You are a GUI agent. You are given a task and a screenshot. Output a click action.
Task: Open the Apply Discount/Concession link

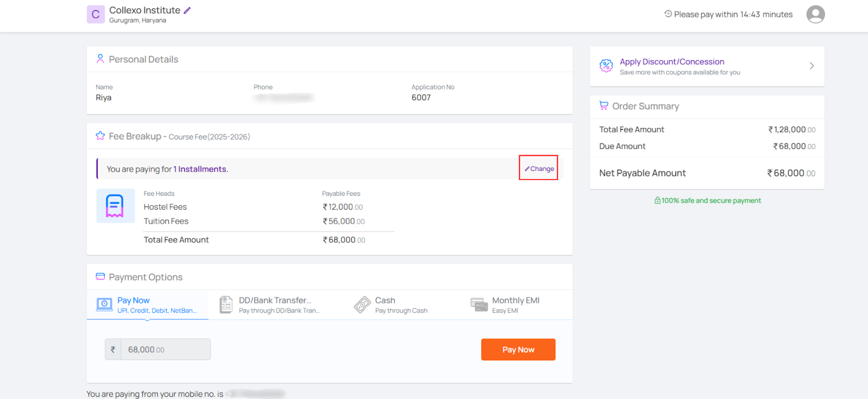click(672, 62)
